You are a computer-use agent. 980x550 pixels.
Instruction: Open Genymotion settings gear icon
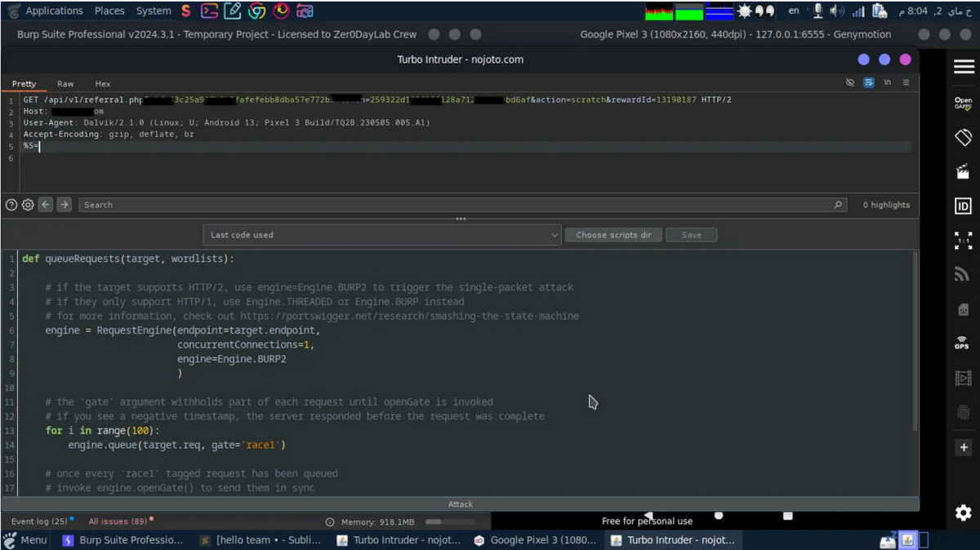(x=964, y=512)
